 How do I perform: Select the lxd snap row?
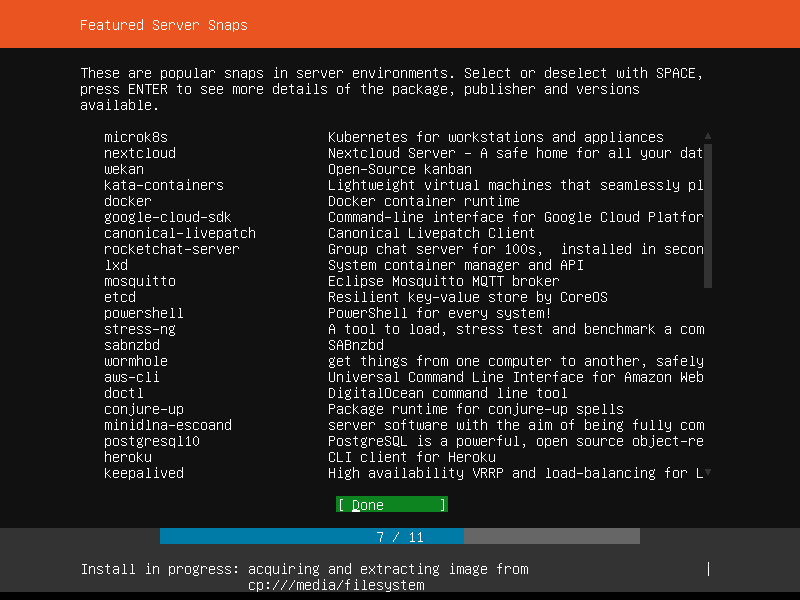(391, 265)
